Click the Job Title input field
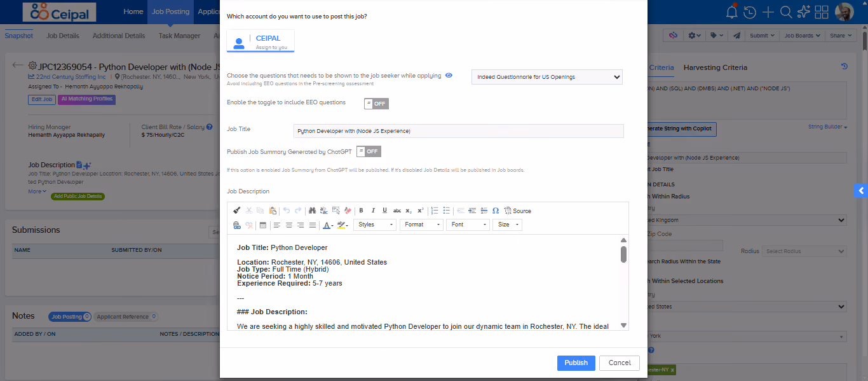This screenshot has height=381, width=868. tap(459, 131)
